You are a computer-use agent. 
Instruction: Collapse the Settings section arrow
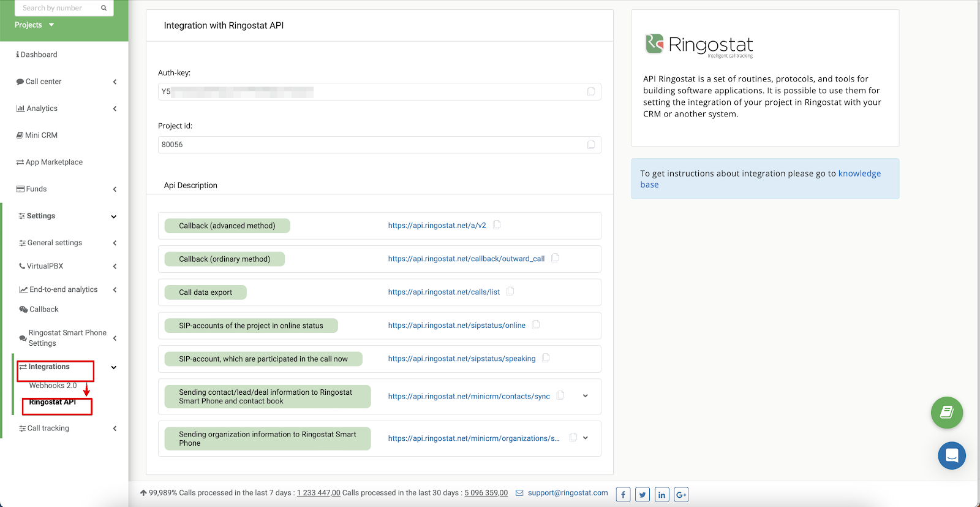[114, 216]
